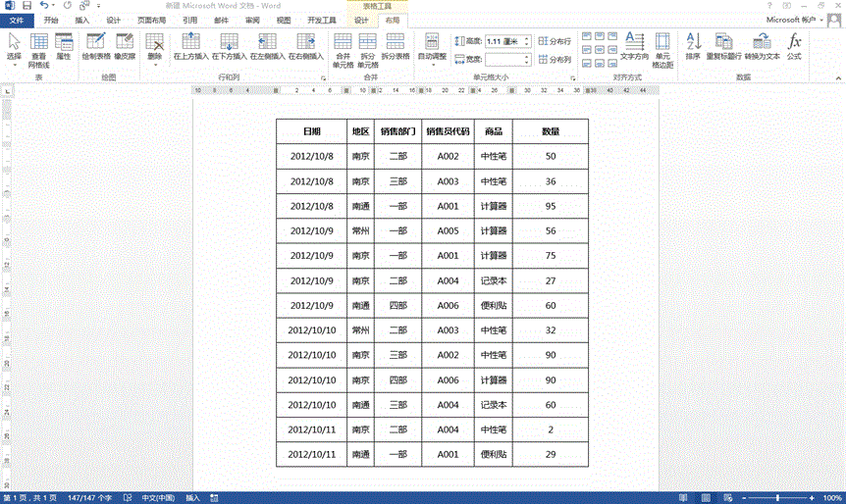Image resolution: width=846 pixels, height=504 pixels.
Task: Click Distribute Rows (分布行) button
Action: (x=555, y=41)
